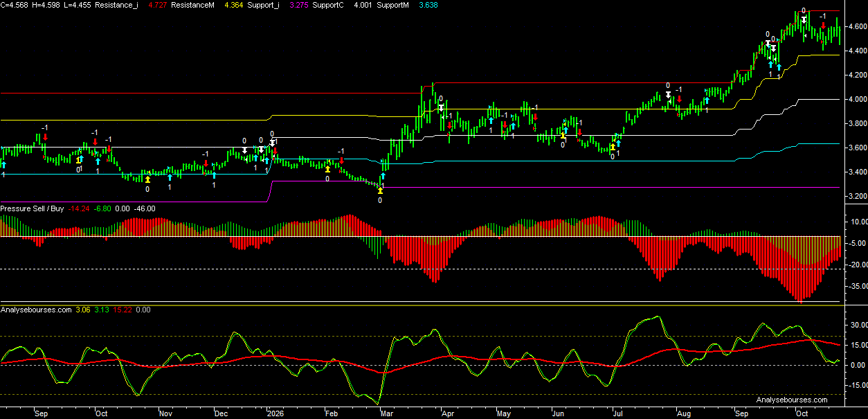This screenshot has width=868, height=419.
Task: Click the 3.06 oscillator value
Action: tap(82, 310)
